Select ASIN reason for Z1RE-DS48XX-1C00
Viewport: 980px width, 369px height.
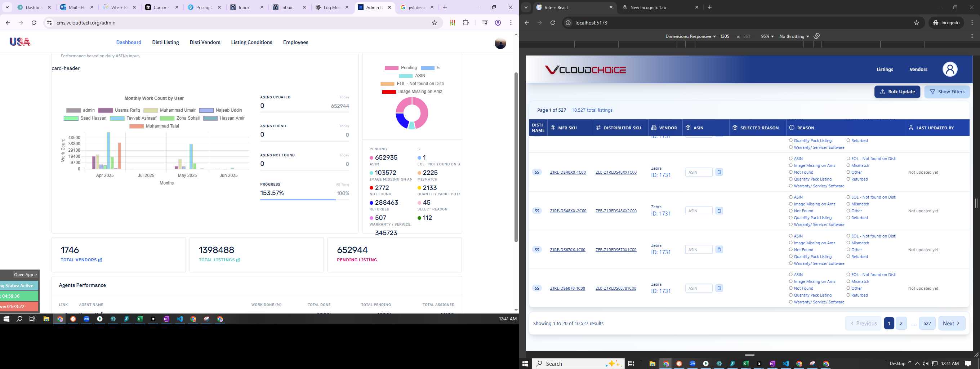(x=790, y=159)
